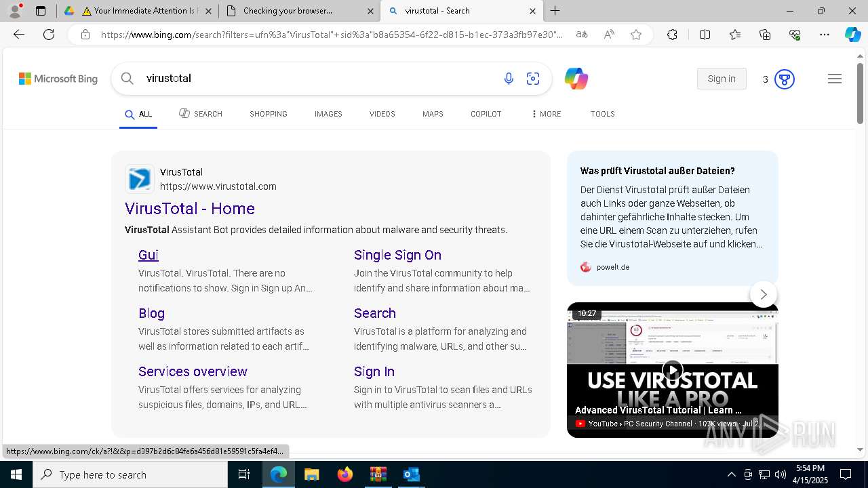The height and width of the screenshot is (488, 868).
Task: Open Browser essentials heart icon
Action: 795,35
